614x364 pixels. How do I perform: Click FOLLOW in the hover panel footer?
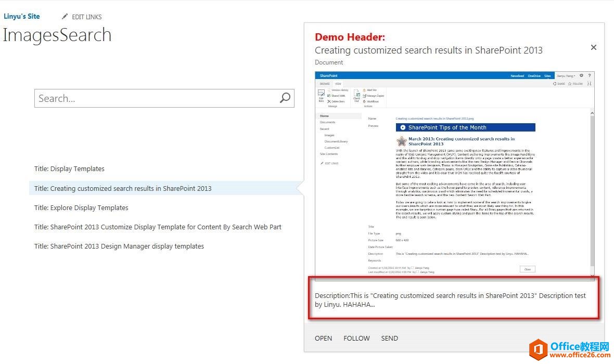(x=356, y=338)
